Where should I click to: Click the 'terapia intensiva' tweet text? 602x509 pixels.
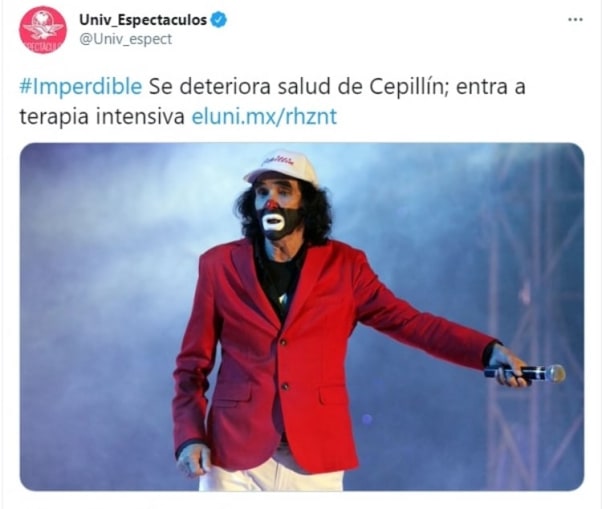(102, 117)
